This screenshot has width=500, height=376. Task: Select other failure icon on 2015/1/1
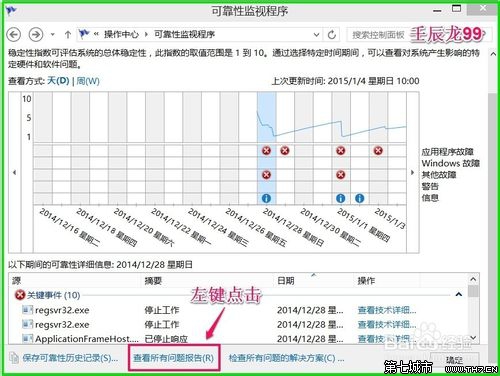pyautogui.click(x=340, y=175)
